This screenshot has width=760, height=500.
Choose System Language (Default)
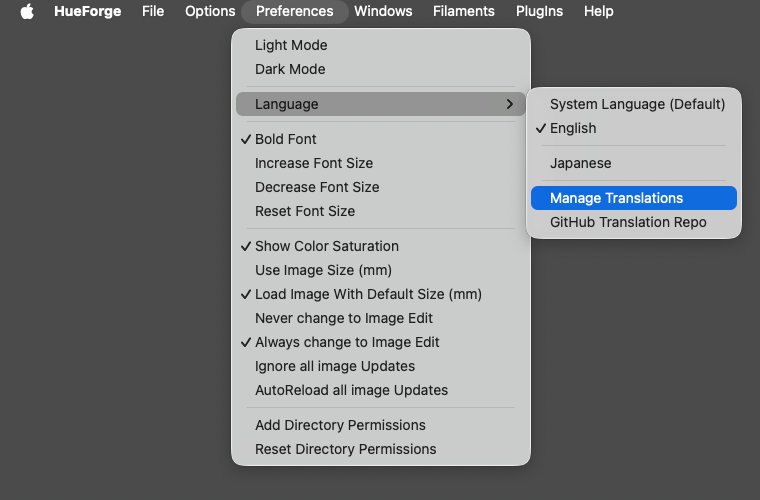(x=634, y=104)
